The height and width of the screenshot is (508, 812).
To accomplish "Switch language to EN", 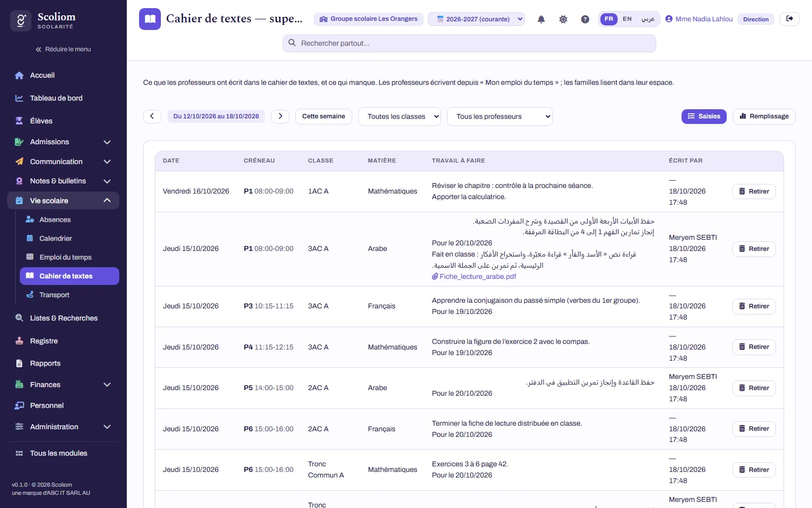I will [627, 19].
